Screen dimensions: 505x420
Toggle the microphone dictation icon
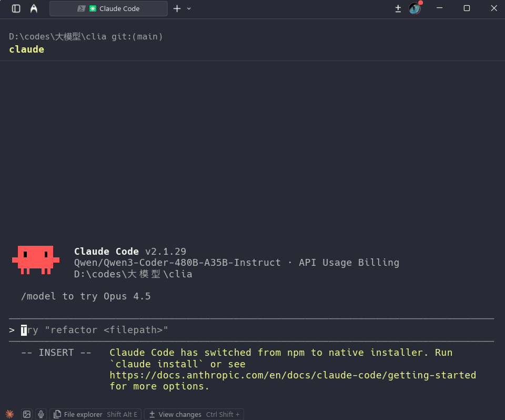pyautogui.click(x=41, y=414)
